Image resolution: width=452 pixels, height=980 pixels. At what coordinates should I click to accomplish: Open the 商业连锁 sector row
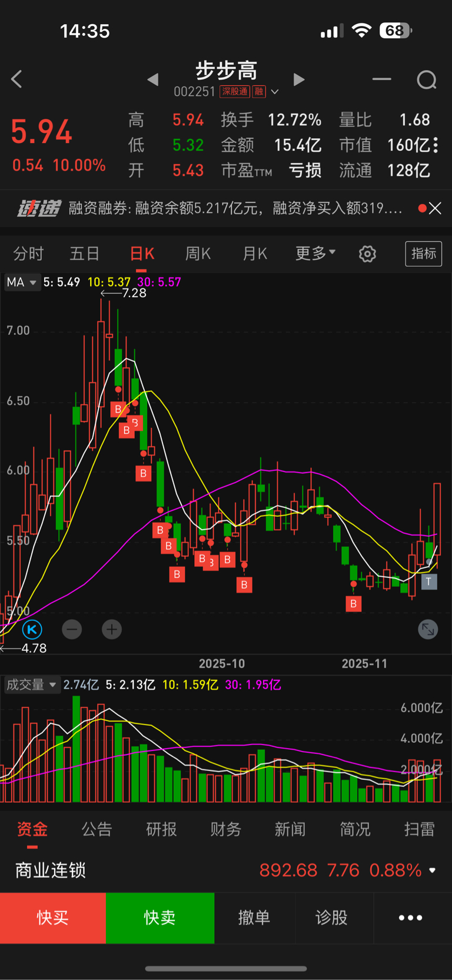coord(226,870)
